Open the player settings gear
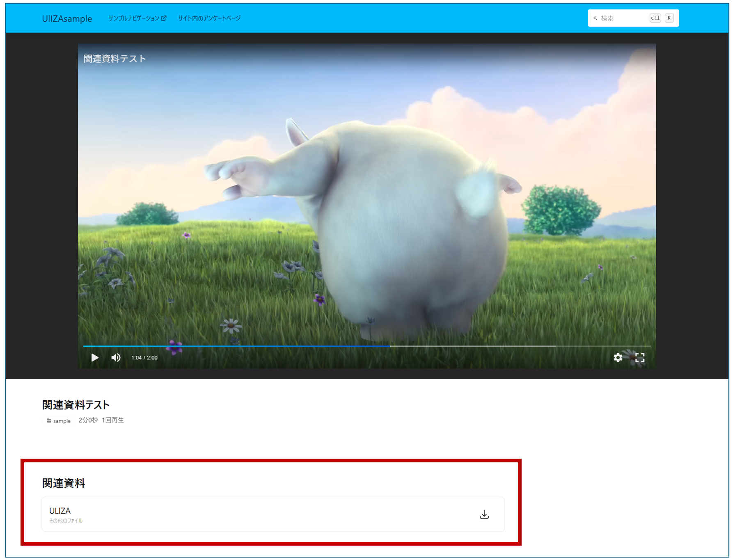The image size is (735, 560). coord(618,358)
